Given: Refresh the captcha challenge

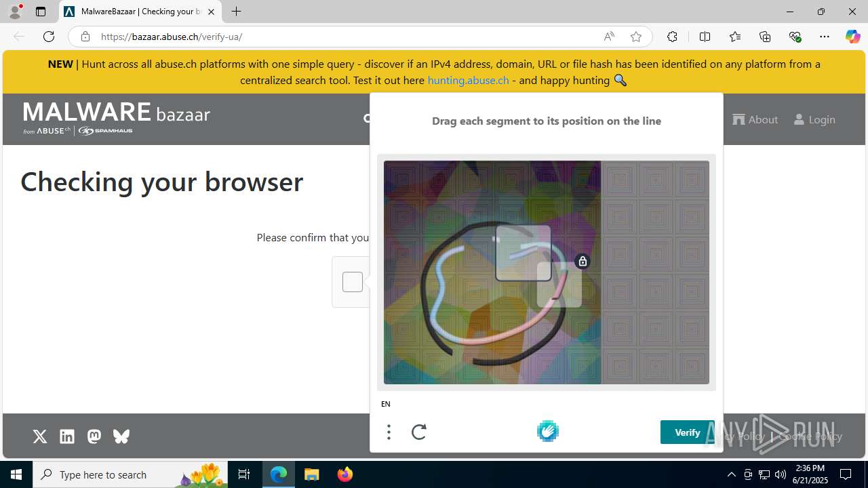Looking at the screenshot, I should pos(419,432).
